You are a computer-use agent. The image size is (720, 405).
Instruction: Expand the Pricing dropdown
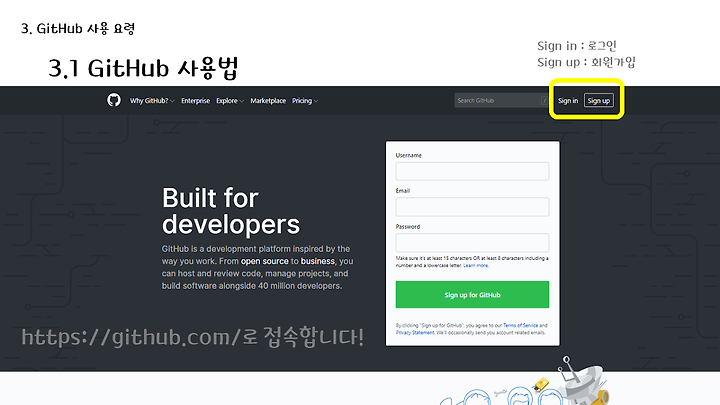[305, 101]
